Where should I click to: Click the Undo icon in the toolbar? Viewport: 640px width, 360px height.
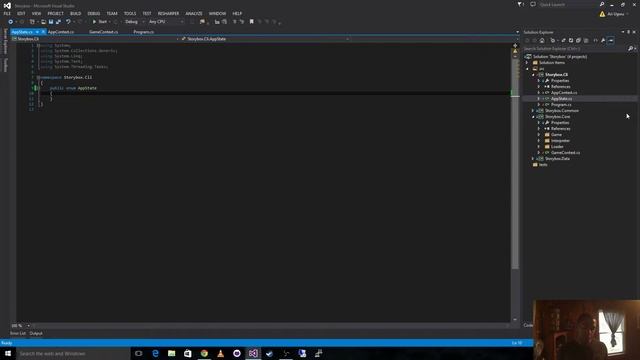(x=68, y=22)
